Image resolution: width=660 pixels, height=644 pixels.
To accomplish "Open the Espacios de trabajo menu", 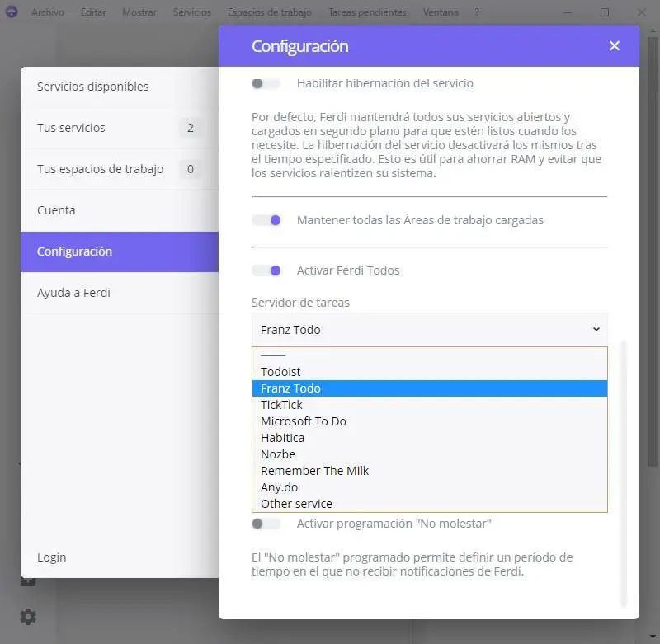I will pos(270,12).
